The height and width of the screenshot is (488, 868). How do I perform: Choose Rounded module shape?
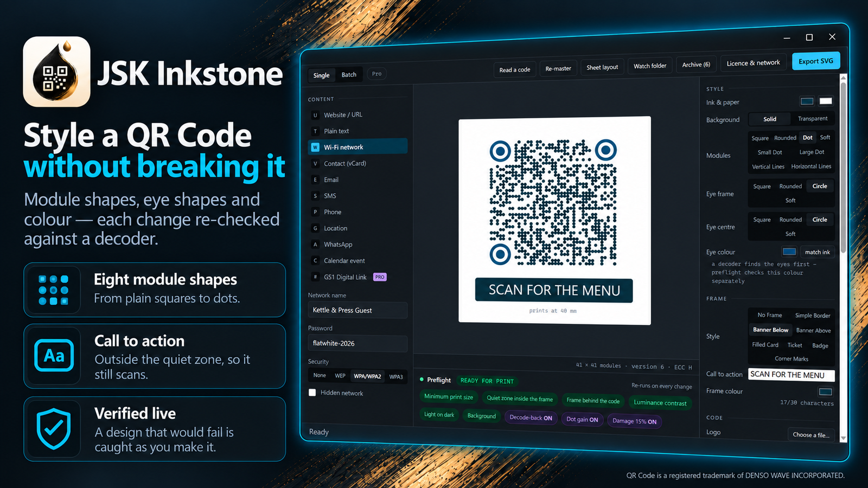[785, 138]
